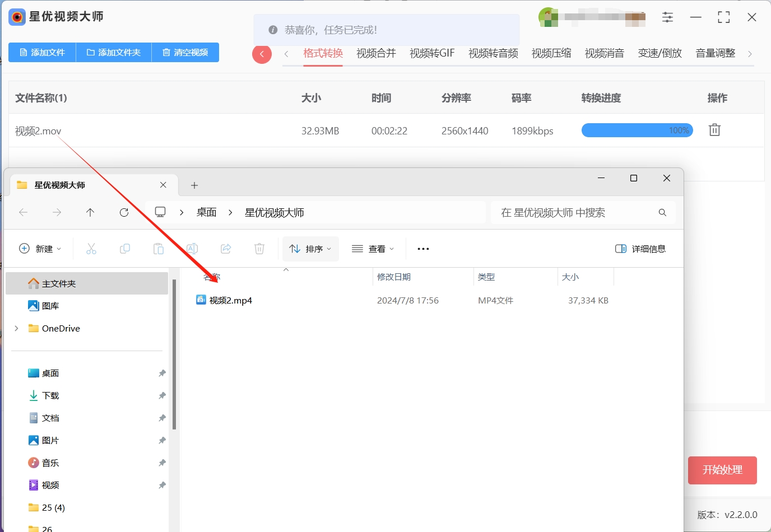
Task: Unpin 桌面 using its pin icon
Action: point(162,374)
